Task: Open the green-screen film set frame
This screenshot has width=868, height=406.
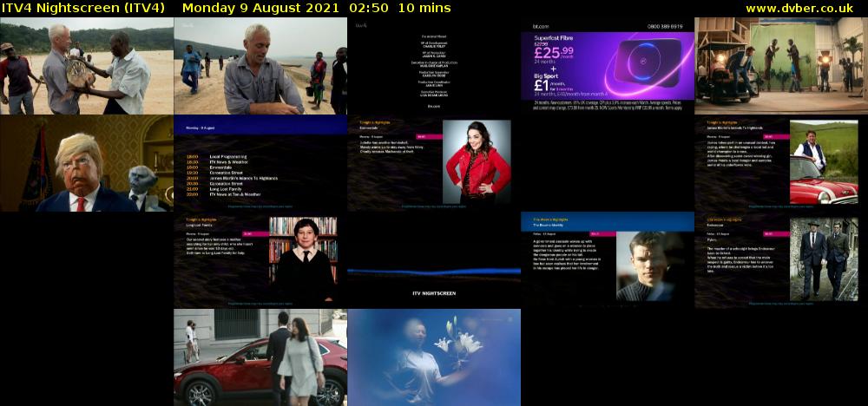Action: [781, 66]
